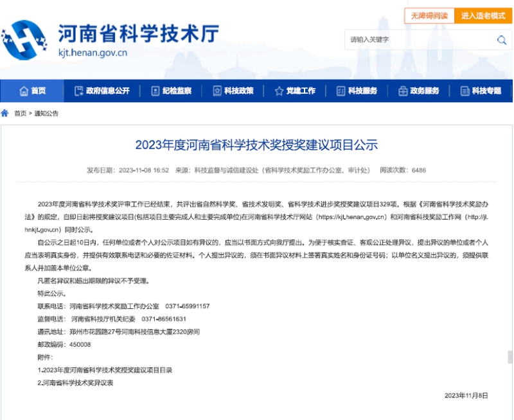This screenshot has height=420, width=514.
Task: Click the 请输入关键字 search field
Action: (x=421, y=40)
